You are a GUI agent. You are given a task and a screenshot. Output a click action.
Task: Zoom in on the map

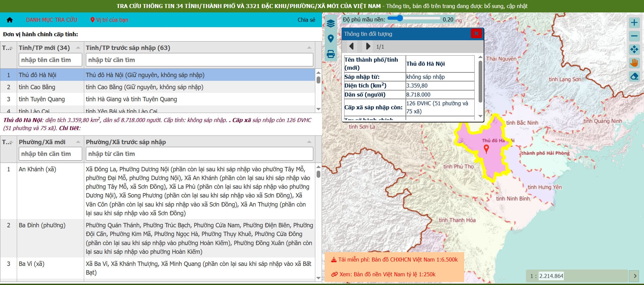click(634, 23)
